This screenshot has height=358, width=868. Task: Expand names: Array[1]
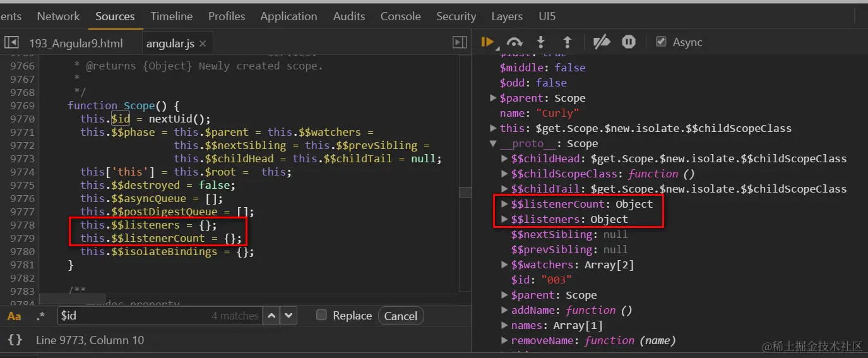click(505, 325)
